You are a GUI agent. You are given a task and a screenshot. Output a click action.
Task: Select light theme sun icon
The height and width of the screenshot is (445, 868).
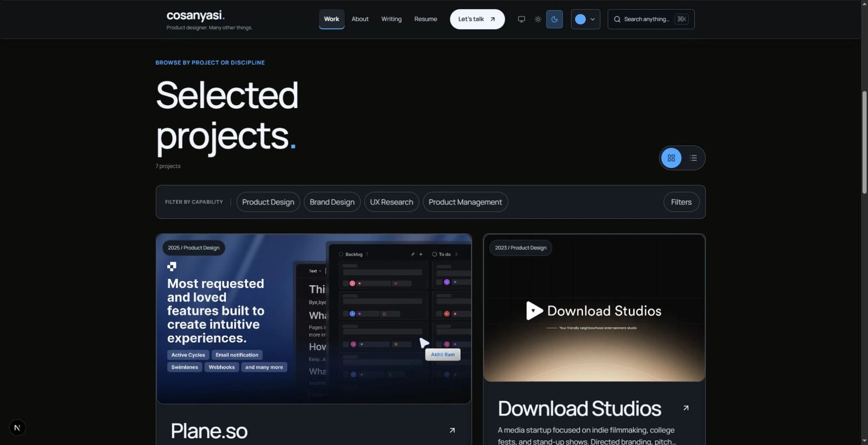tap(538, 19)
